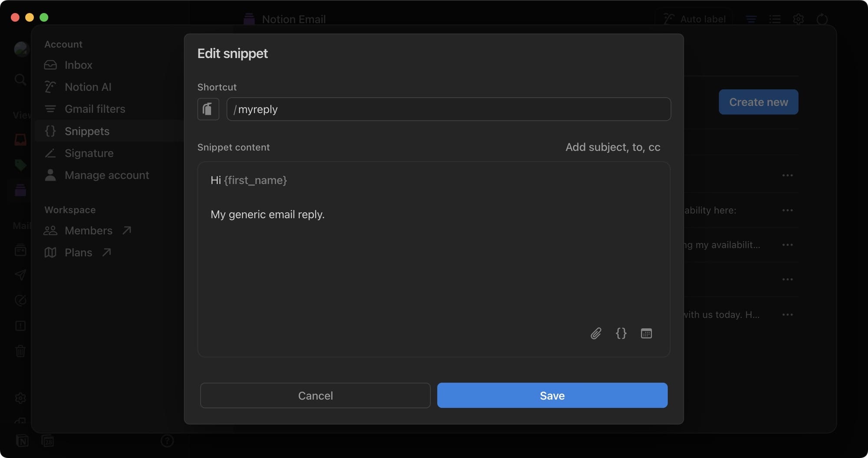This screenshot has width=868, height=458.
Task: Select the purple Notion Email view icon
Action: (20, 190)
